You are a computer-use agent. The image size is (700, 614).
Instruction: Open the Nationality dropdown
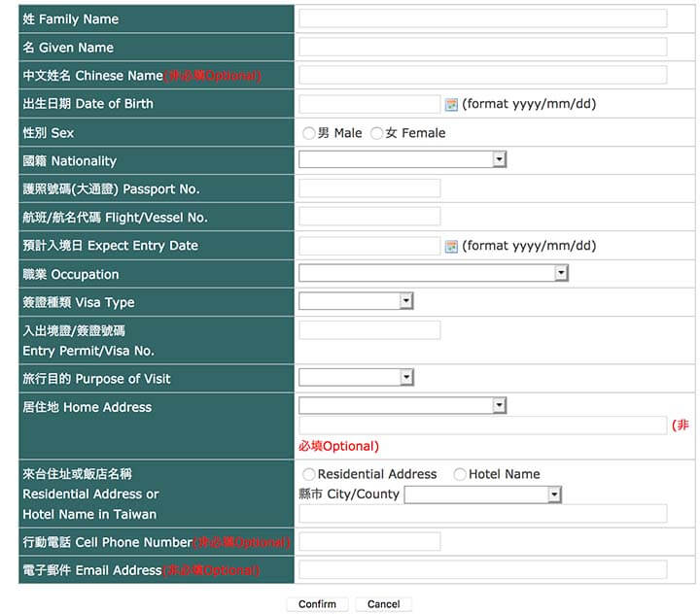coord(402,159)
